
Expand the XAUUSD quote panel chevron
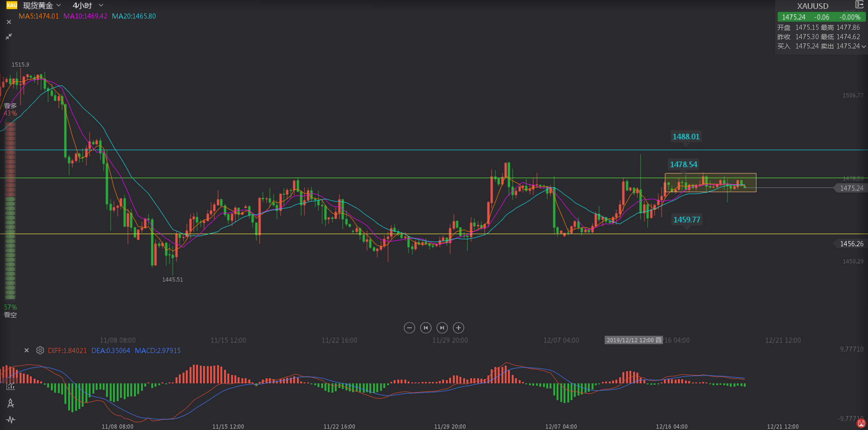pos(864,46)
